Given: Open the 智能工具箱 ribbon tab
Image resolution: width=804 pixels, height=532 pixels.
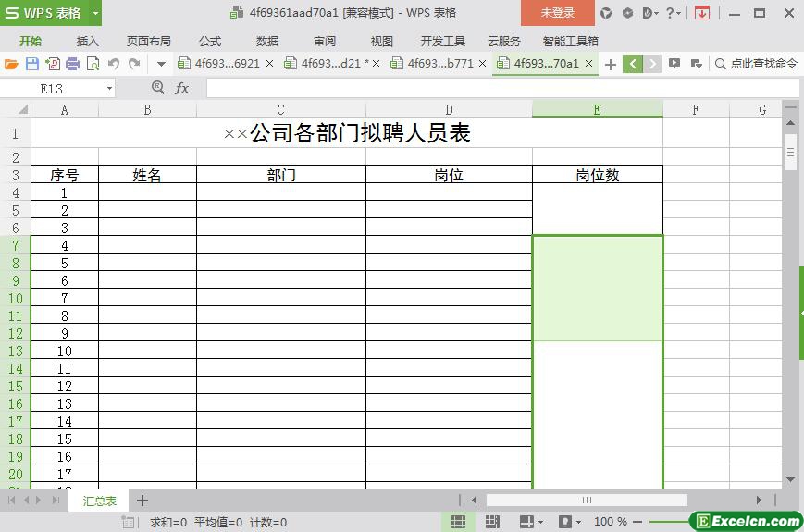Looking at the screenshot, I should click(570, 41).
